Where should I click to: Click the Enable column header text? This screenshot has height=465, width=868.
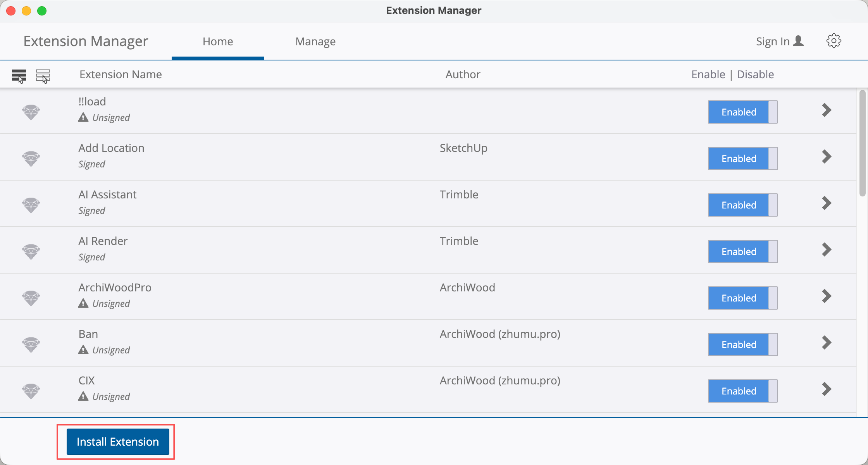(x=708, y=74)
